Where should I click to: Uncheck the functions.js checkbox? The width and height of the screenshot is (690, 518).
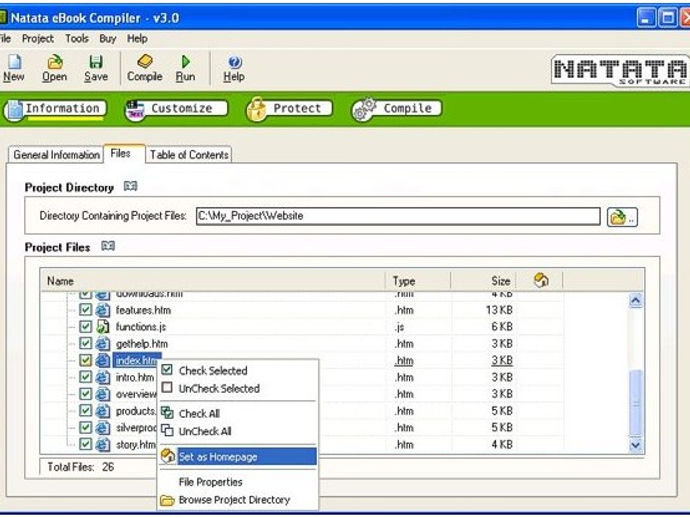[85, 326]
